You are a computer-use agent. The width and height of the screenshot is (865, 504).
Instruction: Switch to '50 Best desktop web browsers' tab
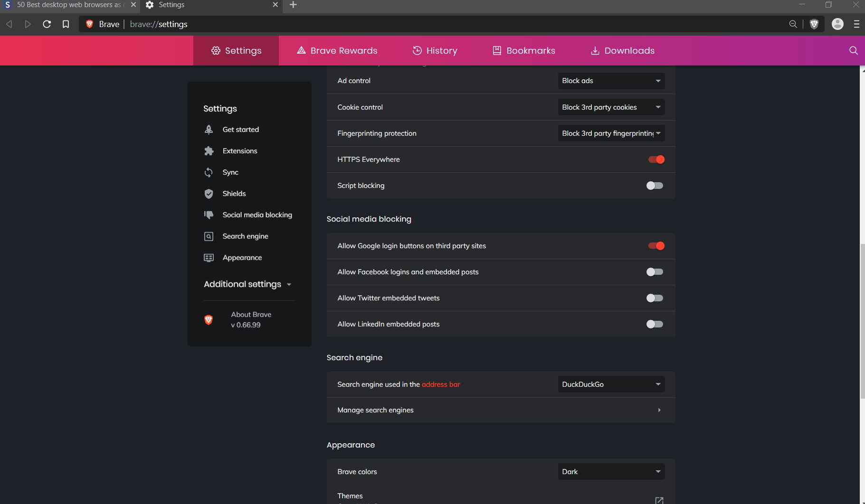coord(70,5)
